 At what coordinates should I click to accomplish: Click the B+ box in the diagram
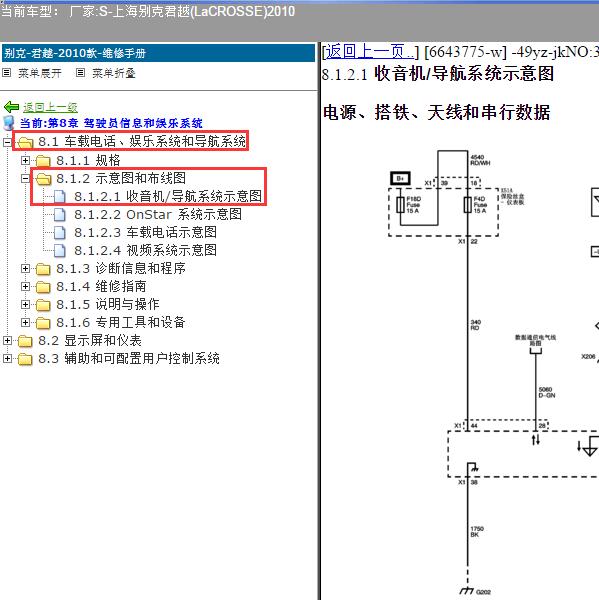(400, 179)
